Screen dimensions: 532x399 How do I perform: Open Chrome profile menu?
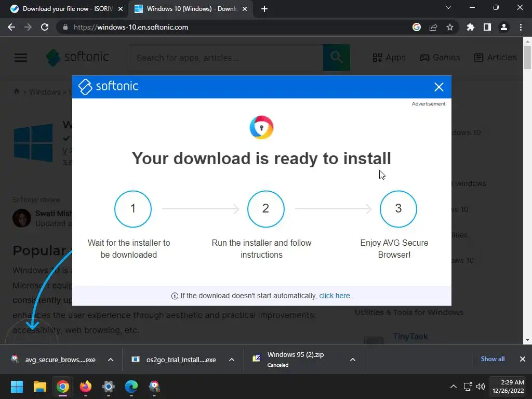tap(504, 27)
